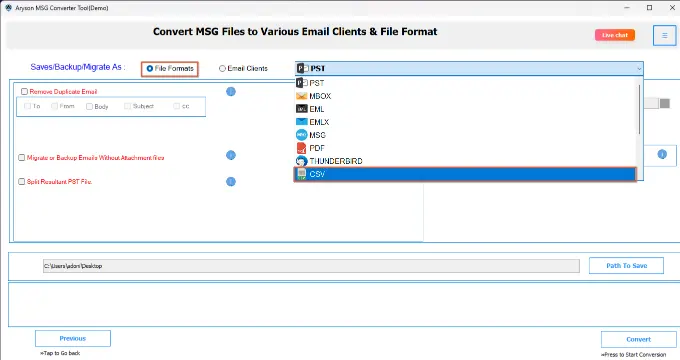
Task: Select the Email Clients radio button
Action: coord(222,69)
